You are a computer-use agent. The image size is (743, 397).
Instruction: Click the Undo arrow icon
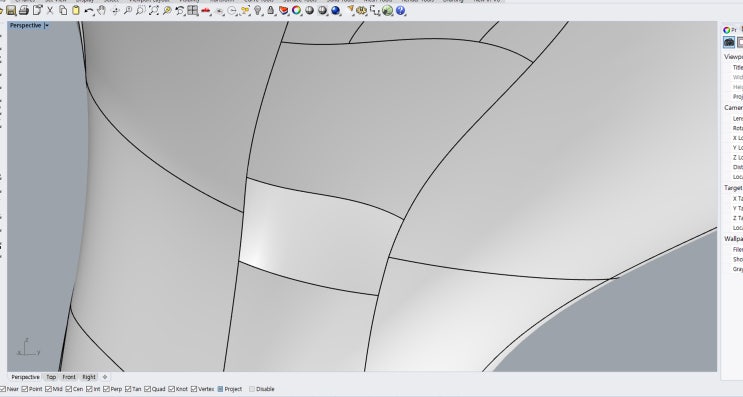pos(89,10)
